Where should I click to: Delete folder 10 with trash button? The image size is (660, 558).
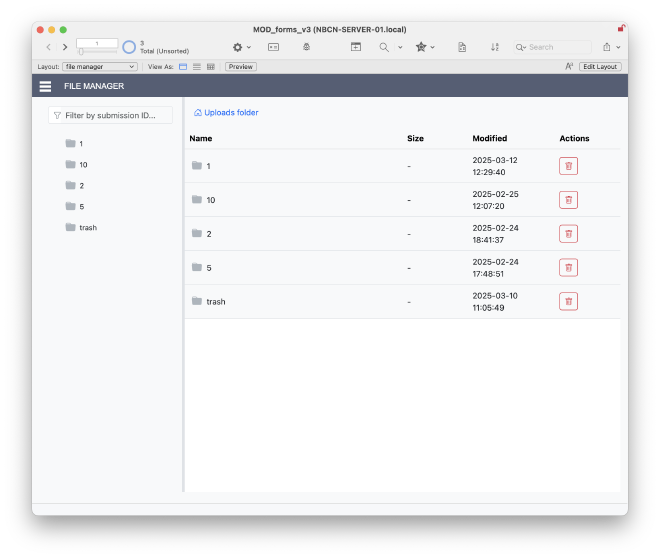point(568,200)
